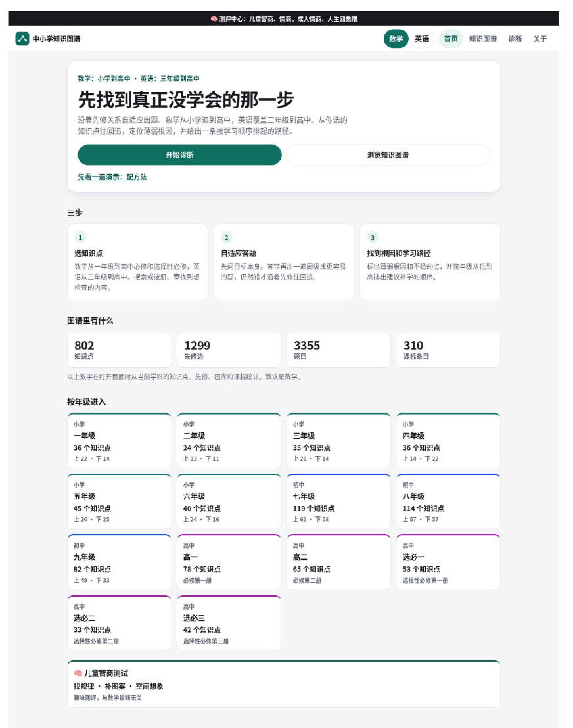The image size is (573, 728).
Task: Select the 选必一 card
Action: pyautogui.click(x=448, y=562)
